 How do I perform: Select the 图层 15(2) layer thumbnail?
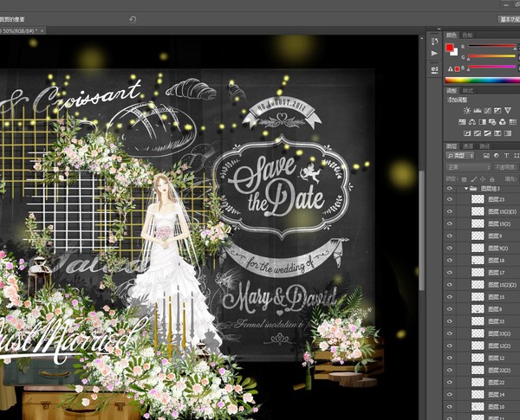click(x=478, y=223)
